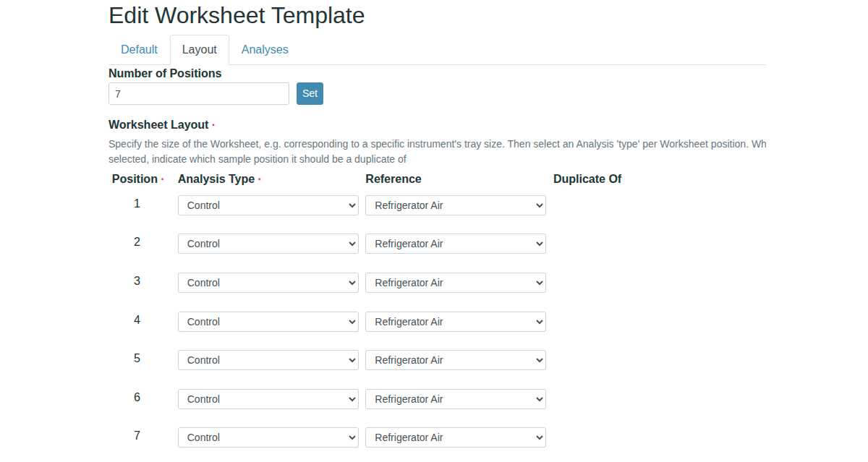Screen dimensions: 868x462
Task: Open Analysis Type dropdown for position 1
Action: click(x=268, y=205)
